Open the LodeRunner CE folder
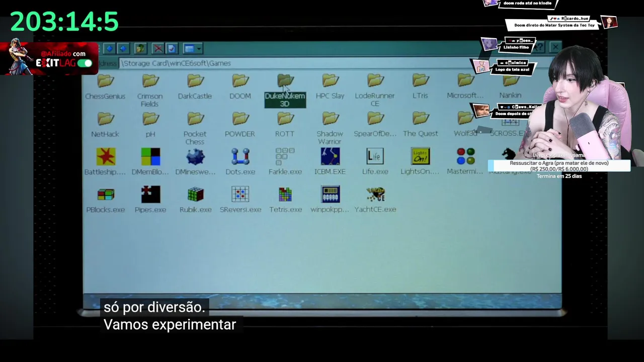This screenshot has height=362, width=644. coord(375,90)
